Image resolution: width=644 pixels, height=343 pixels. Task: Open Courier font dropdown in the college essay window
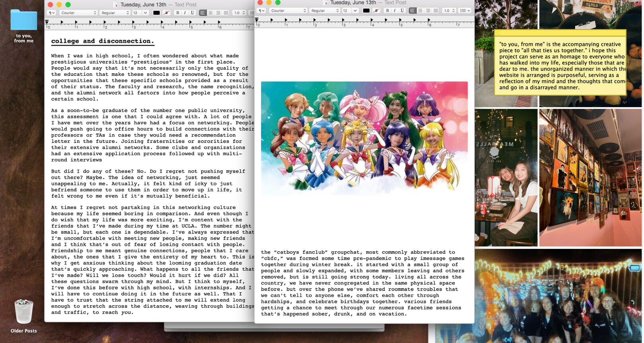tap(78, 13)
